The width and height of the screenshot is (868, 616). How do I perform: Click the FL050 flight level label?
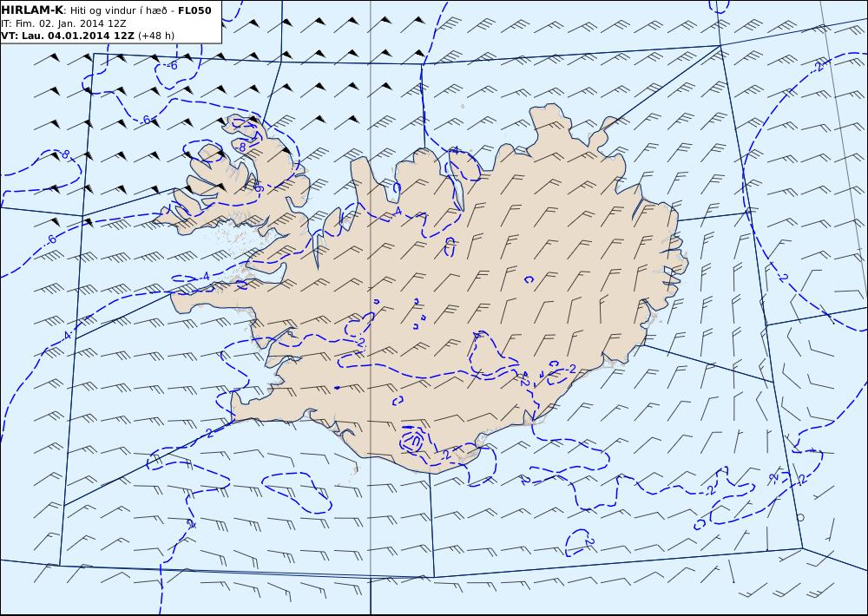[x=194, y=10]
